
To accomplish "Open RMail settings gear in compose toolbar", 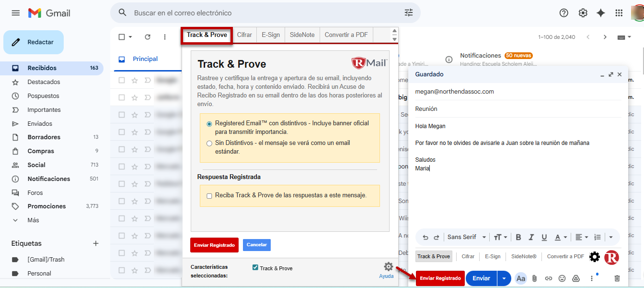I will 594,257.
